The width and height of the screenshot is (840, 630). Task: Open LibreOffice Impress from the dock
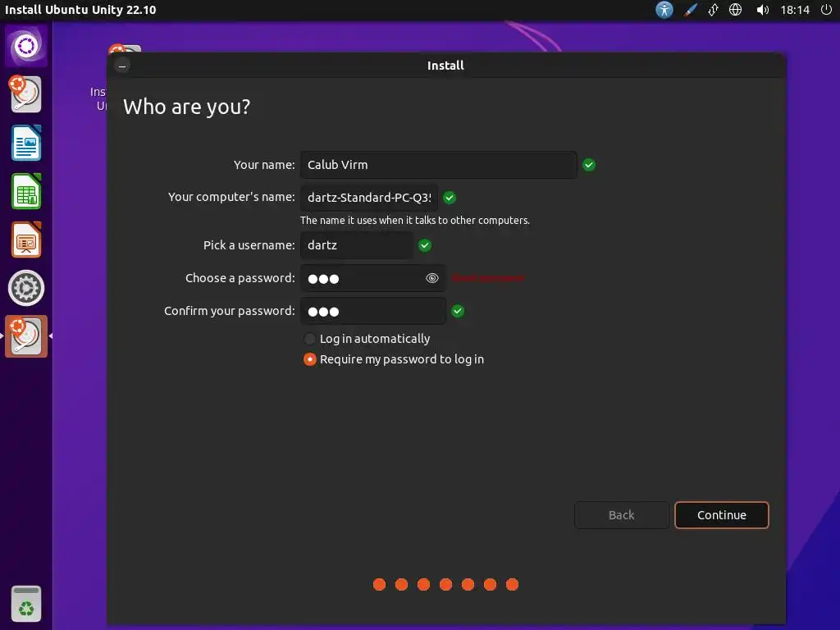click(x=25, y=240)
